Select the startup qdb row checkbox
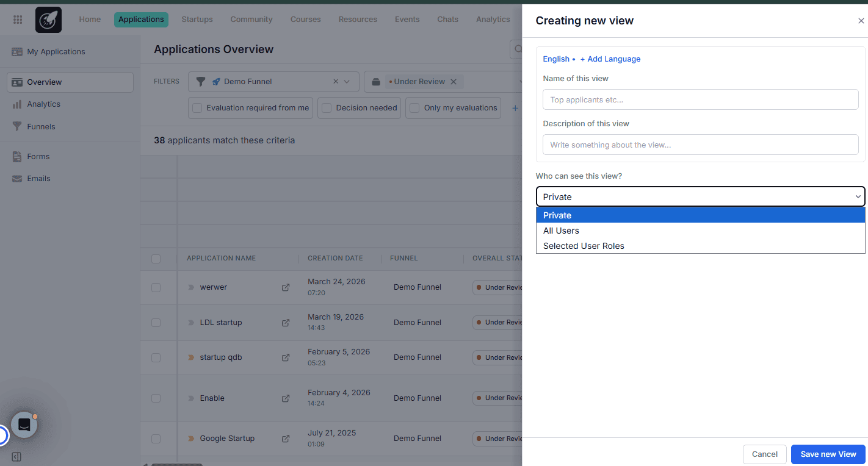The image size is (868, 466). pyautogui.click(x=156, y=357)
